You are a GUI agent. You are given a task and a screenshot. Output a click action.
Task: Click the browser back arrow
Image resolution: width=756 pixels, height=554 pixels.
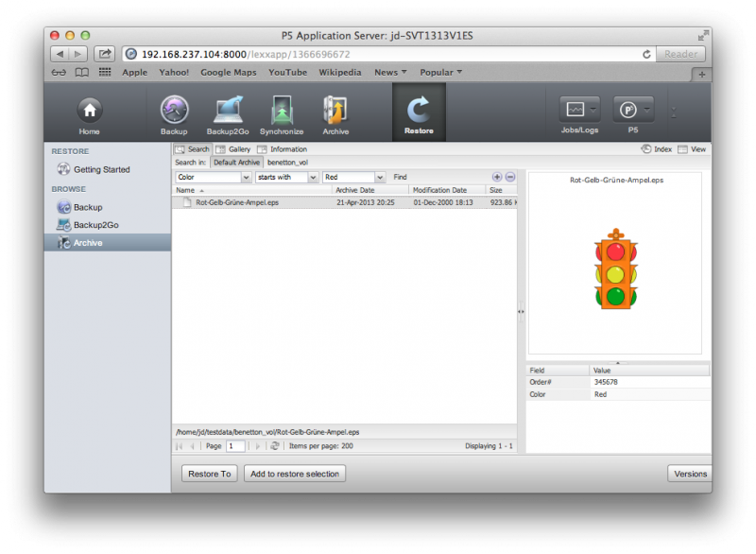pos(60,54)
